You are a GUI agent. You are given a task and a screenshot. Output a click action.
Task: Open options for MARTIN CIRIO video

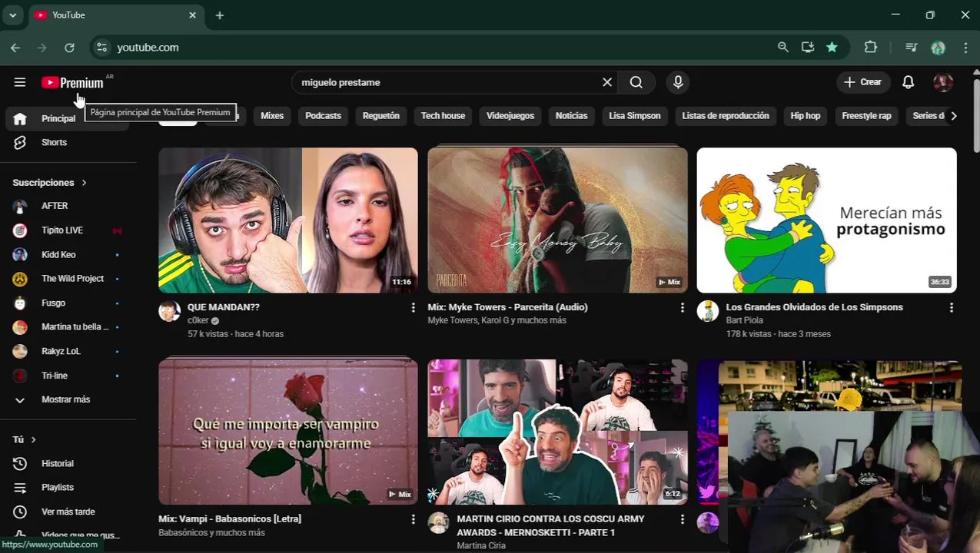coord(682,519)
